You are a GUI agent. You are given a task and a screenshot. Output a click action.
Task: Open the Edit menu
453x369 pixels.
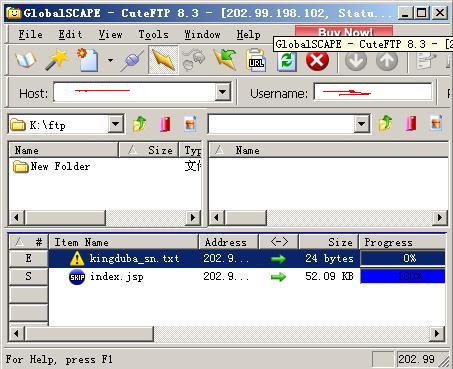(x=70, y=34)
